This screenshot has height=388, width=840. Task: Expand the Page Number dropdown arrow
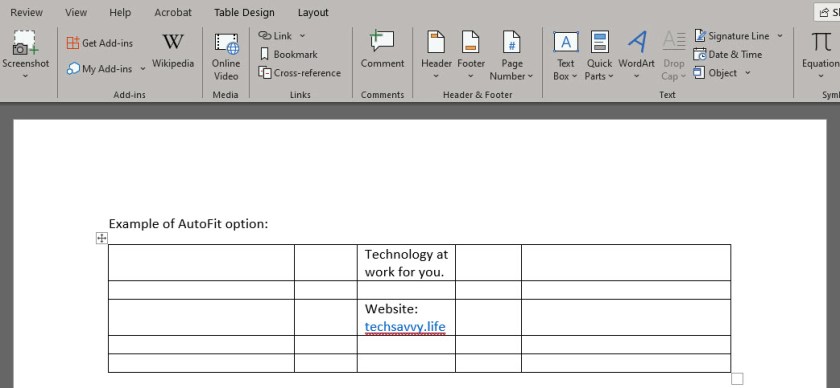click(x=530, y=76)
